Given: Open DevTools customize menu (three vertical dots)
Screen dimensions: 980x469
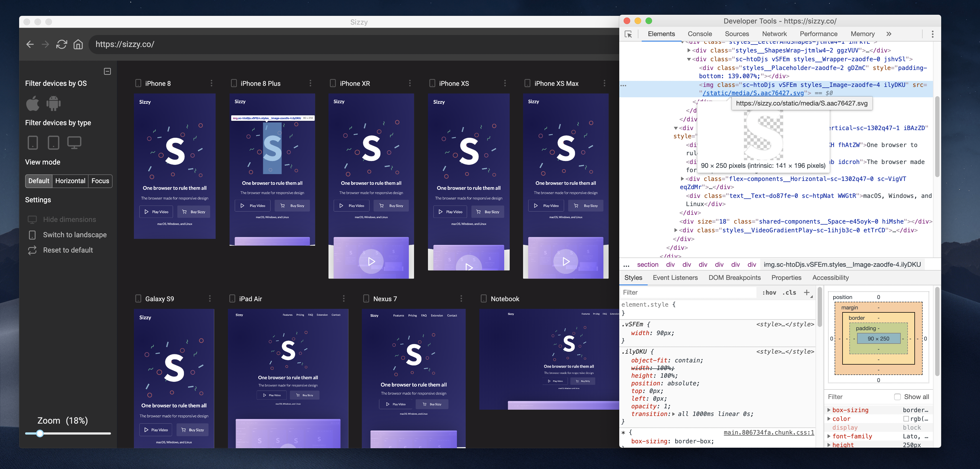Looking at the screenshot, I should [932, 34].
